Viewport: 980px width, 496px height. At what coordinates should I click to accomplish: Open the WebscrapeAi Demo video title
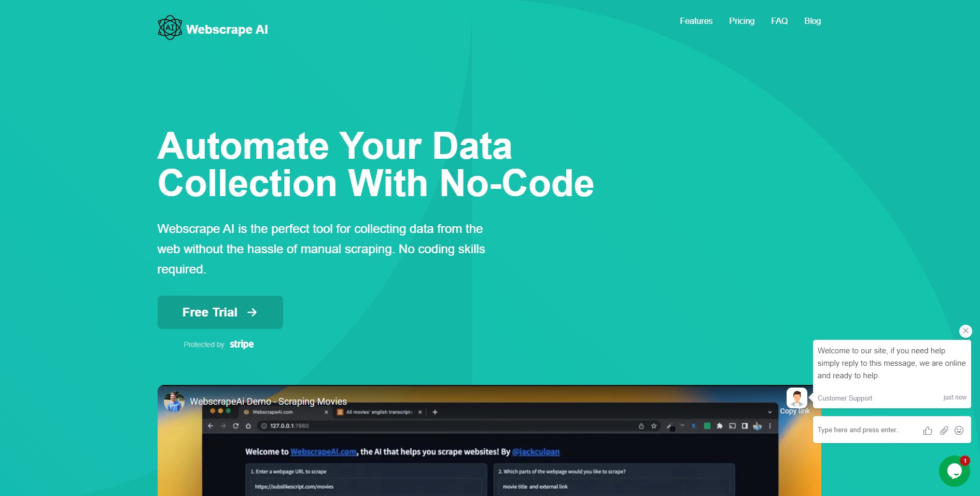(268, 402)
